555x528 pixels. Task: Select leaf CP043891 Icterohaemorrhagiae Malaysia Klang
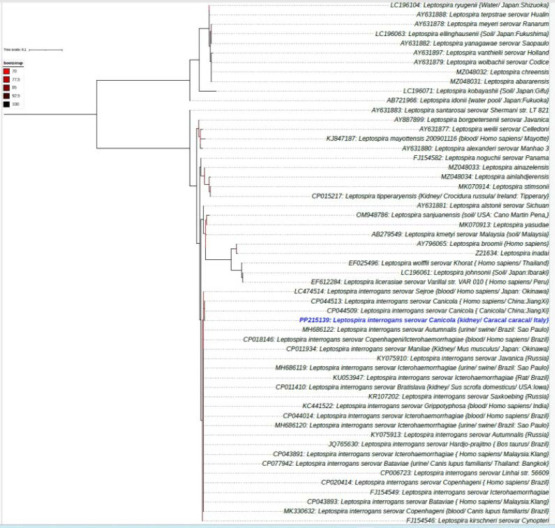coord(411,454)
